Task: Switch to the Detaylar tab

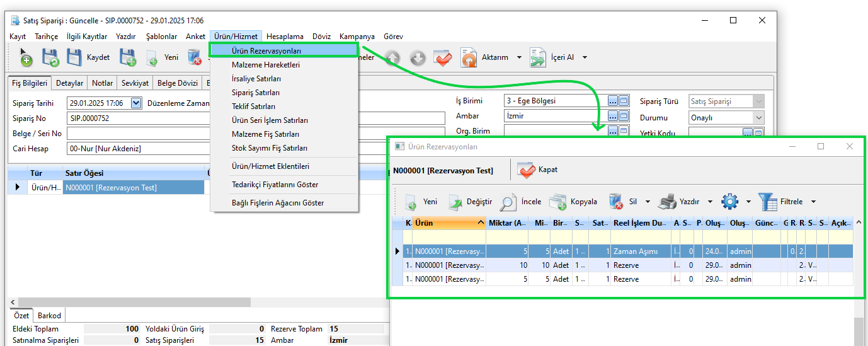Action: [x=69, y=83]
